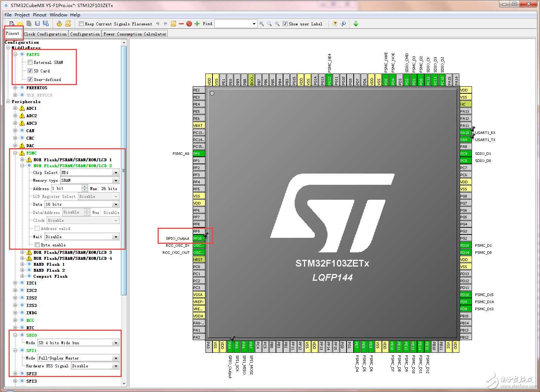Uncheck the SD Card option under FATFS
The image size is (540, 392).
coord(30,71)
